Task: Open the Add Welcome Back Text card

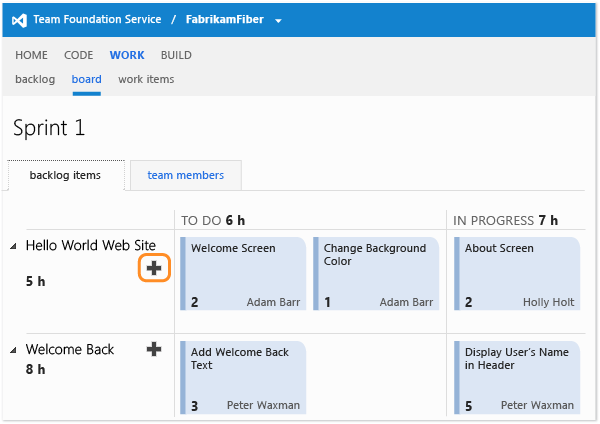Action: point(243,378)
